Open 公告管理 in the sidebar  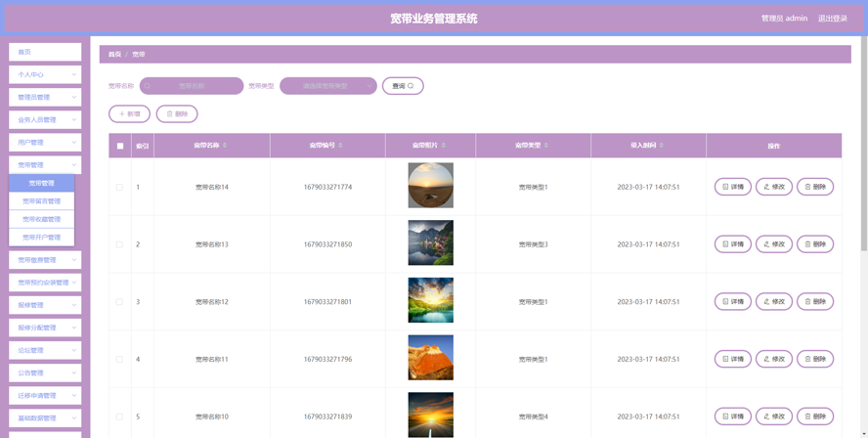[45, 372]
